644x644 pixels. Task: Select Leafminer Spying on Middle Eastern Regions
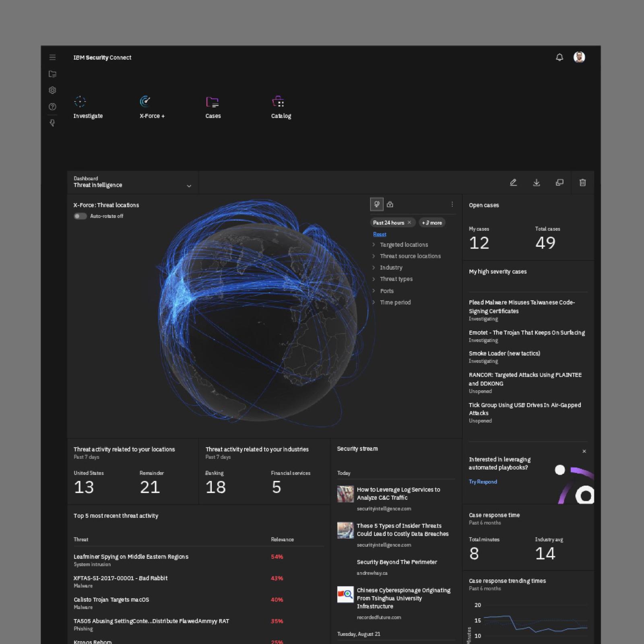(131, 557)
